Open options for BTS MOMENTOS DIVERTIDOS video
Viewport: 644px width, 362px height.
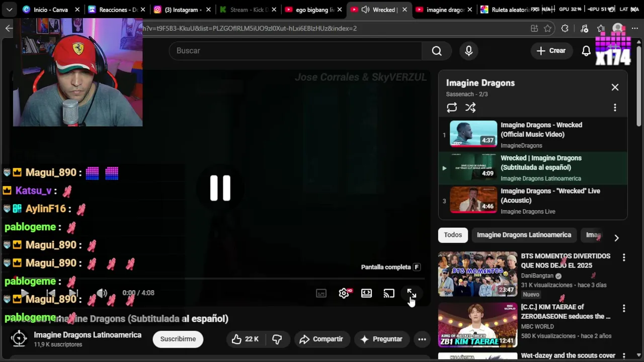[624, 257]
